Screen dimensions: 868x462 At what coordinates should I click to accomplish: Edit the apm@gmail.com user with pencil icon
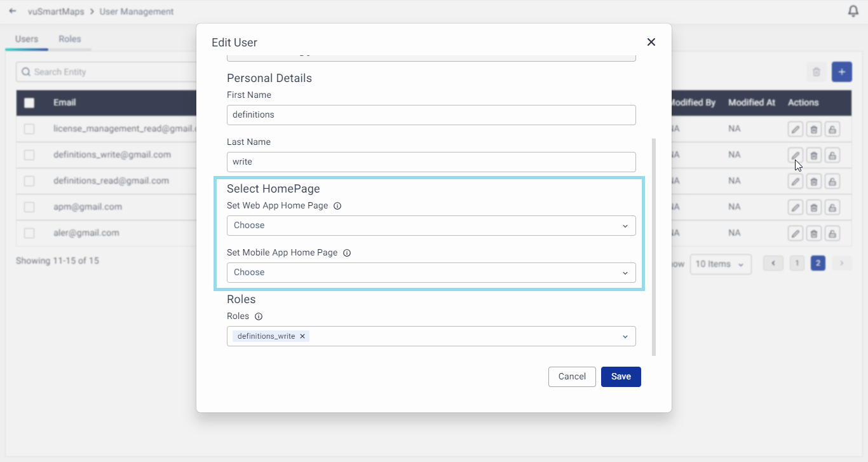coord(795,207)
